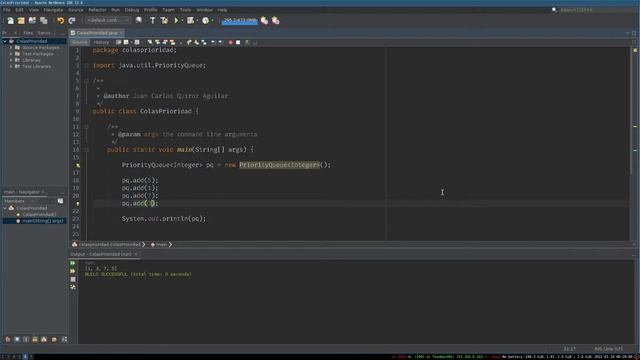Viewport: 640px width, 360px height.
Task: Expand the Source Packages node
Action: tap(11, 48)
